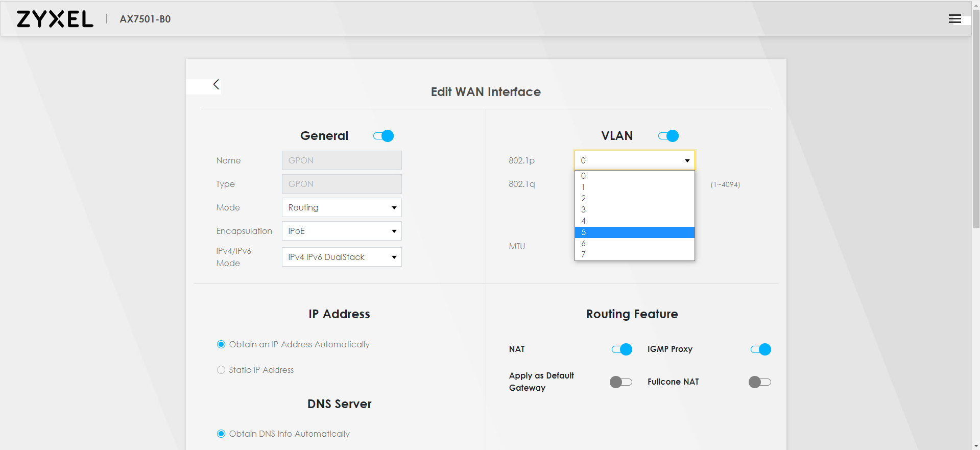
Task: Disable the VLAN toggle
Action: click(x=668, y=136)
